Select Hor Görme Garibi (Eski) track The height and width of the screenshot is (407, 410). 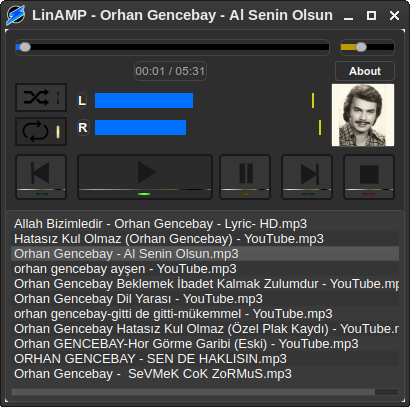tap(205, 344)
